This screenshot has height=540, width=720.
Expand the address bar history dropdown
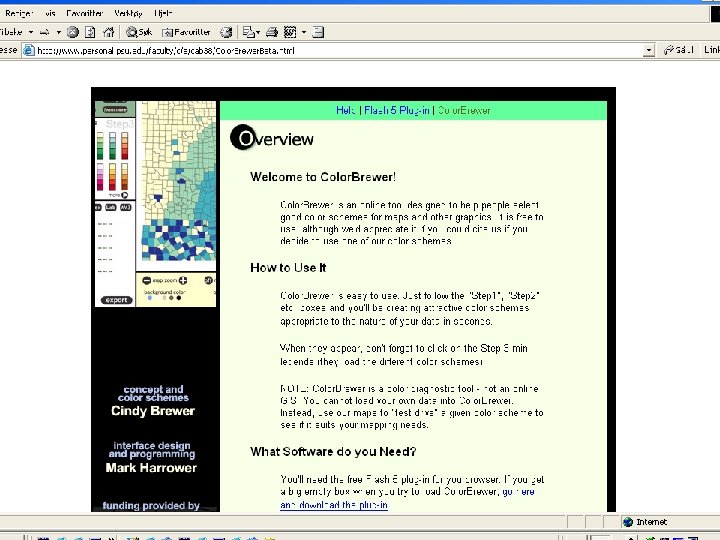point(648,51)
